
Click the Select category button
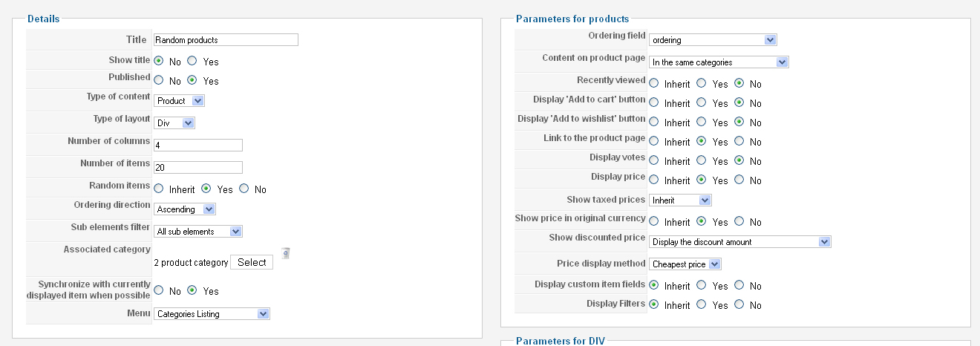(252, 262)
